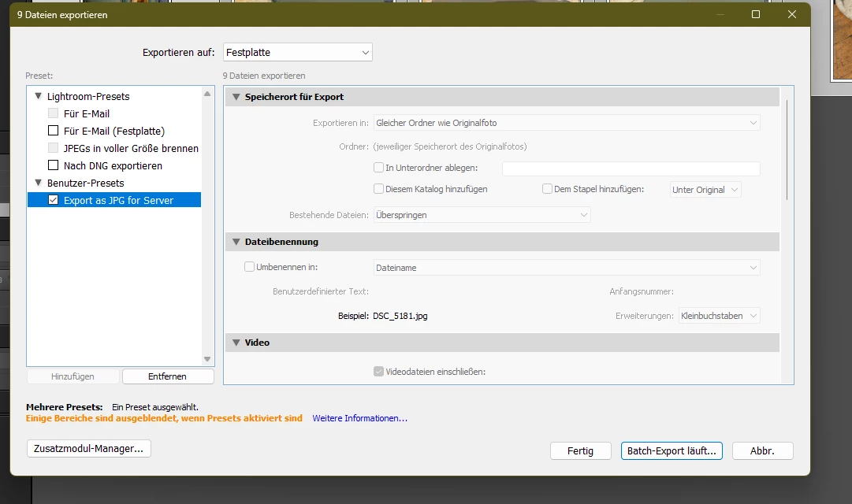This screenshot has height=504, width=852.
Task: Click the 'Hinzufügen' preset button
Action: 73,376
